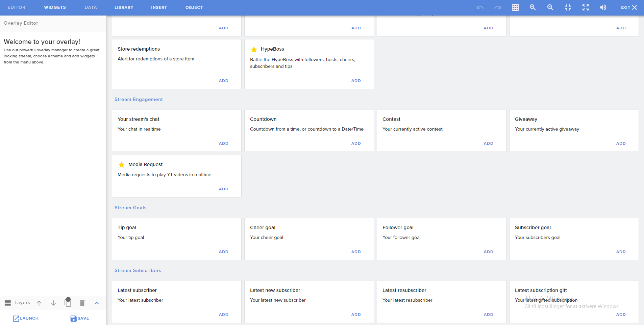Screen dimensions: 644x325
Task: Delete layer with trash icon
Action: (82, 303)
